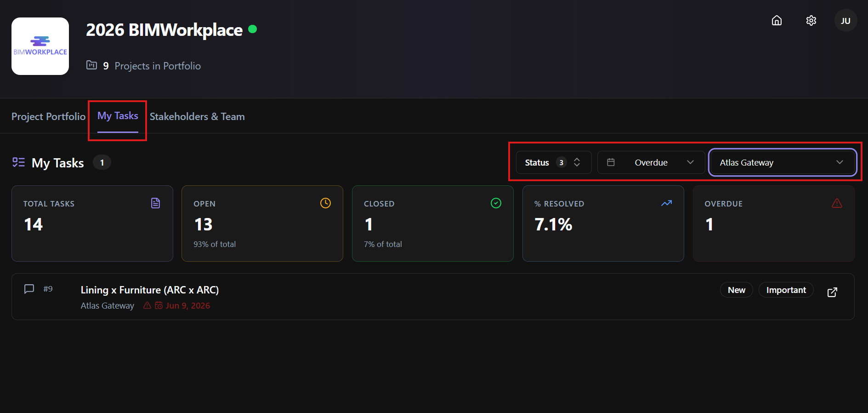Open the Atlas Gateway project dropdown

pyautogui.click(x=783, y=162)
